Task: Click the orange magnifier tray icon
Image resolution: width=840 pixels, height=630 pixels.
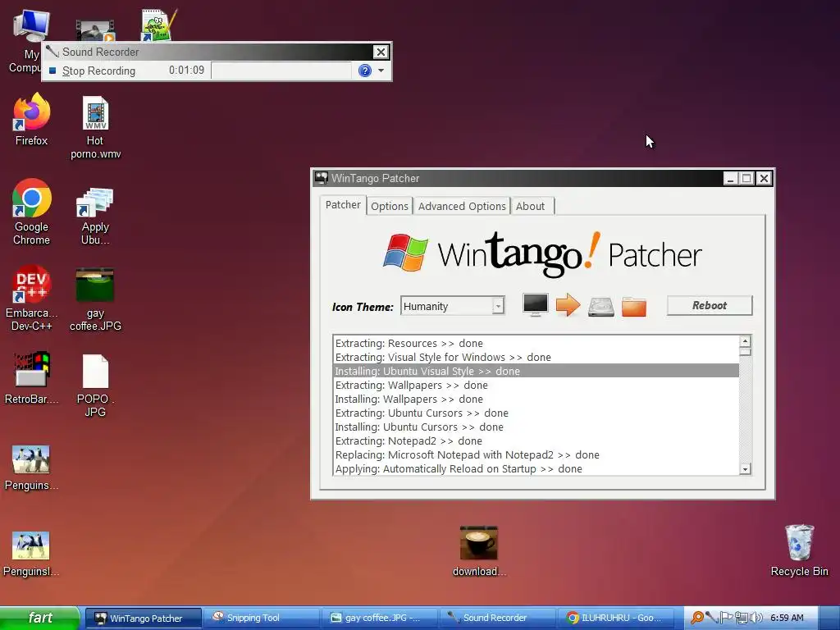Action: (697, 618)
